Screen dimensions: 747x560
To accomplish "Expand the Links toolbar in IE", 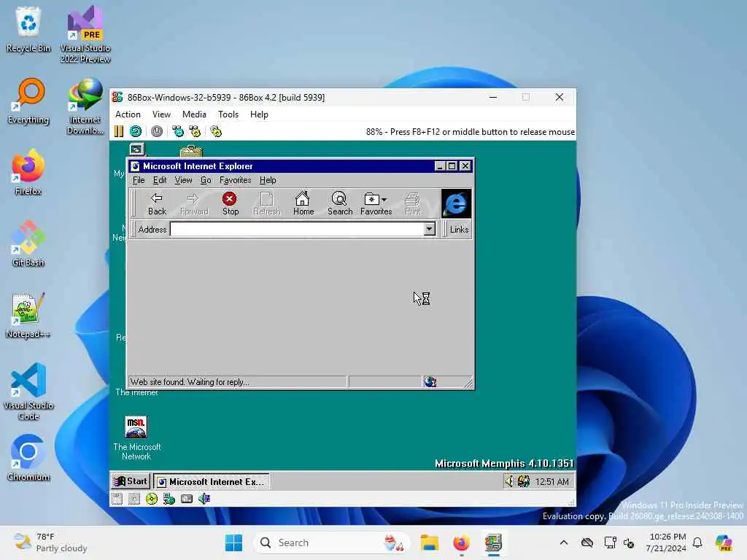I will 459,230.
